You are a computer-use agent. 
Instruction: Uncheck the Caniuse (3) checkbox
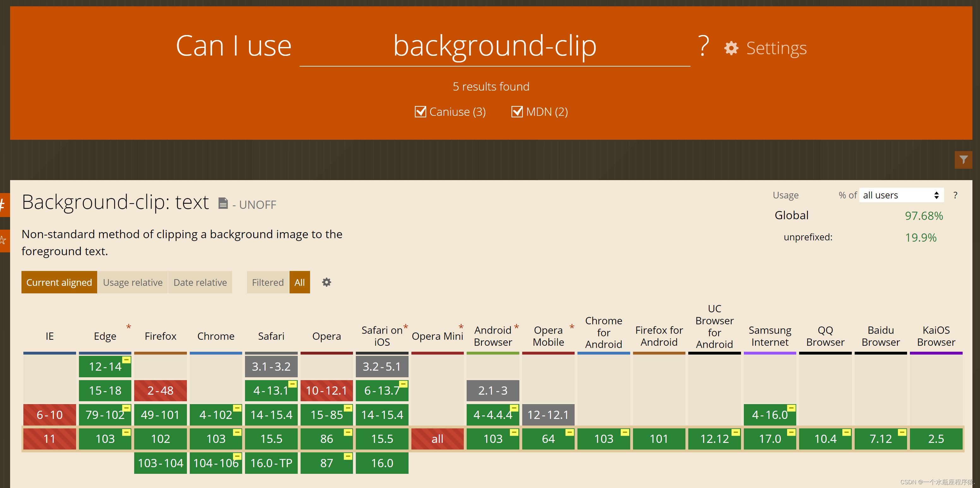click(x=420, y=112)
